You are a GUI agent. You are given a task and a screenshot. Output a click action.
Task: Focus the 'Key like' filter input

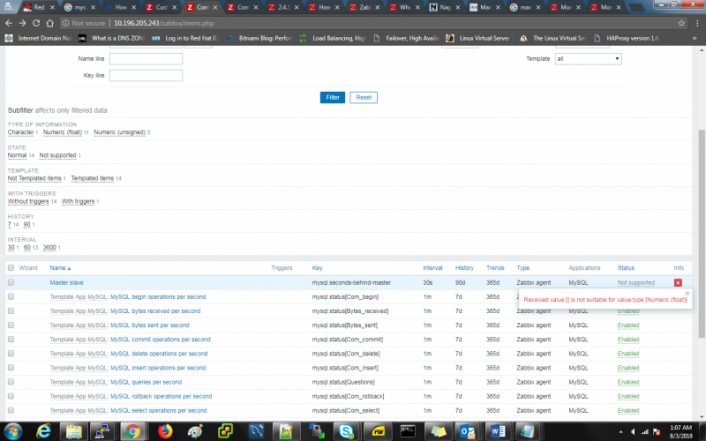(146, 75)
